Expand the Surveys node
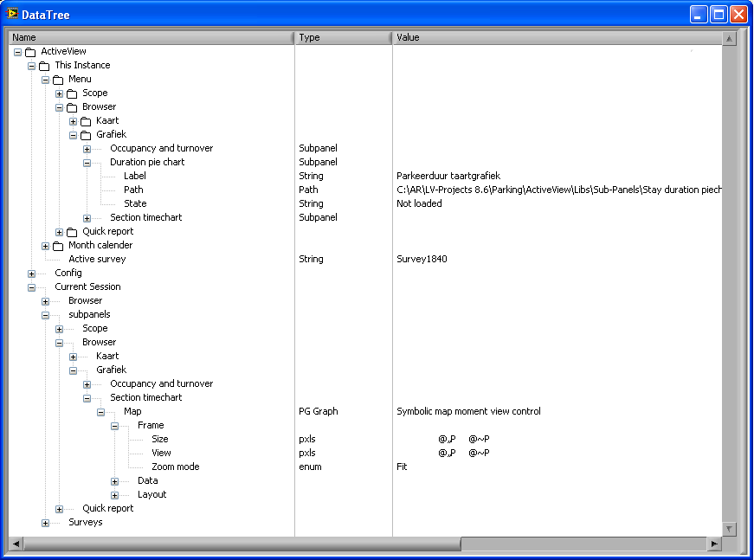Viewport: 754px width, 560px height. (x=45, y=523)
